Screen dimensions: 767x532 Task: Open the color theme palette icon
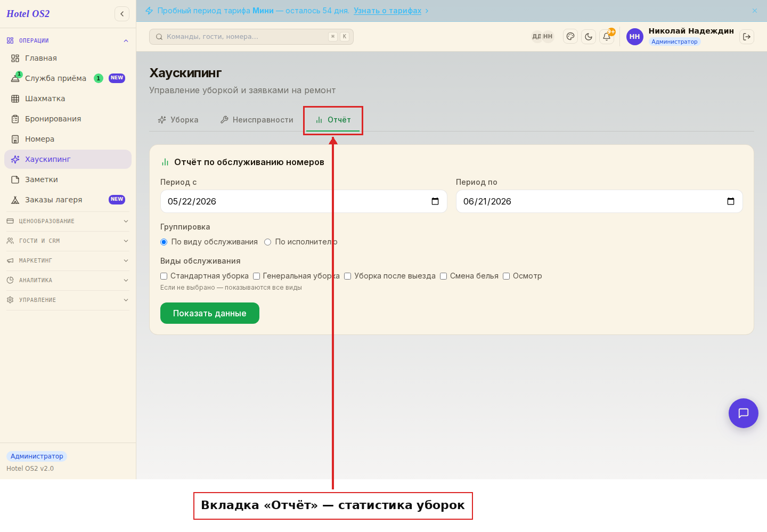[570, 37]
